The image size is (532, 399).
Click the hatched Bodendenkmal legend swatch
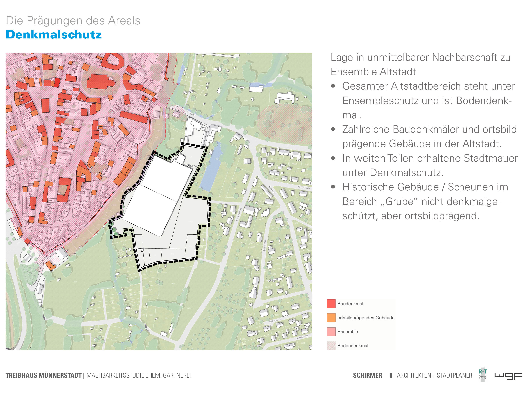[331, 346]
